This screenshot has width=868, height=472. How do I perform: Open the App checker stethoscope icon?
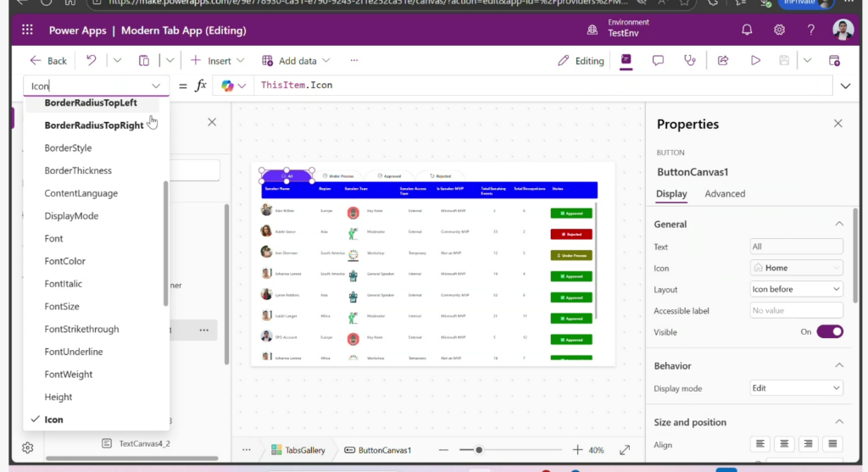coord(689,60)
